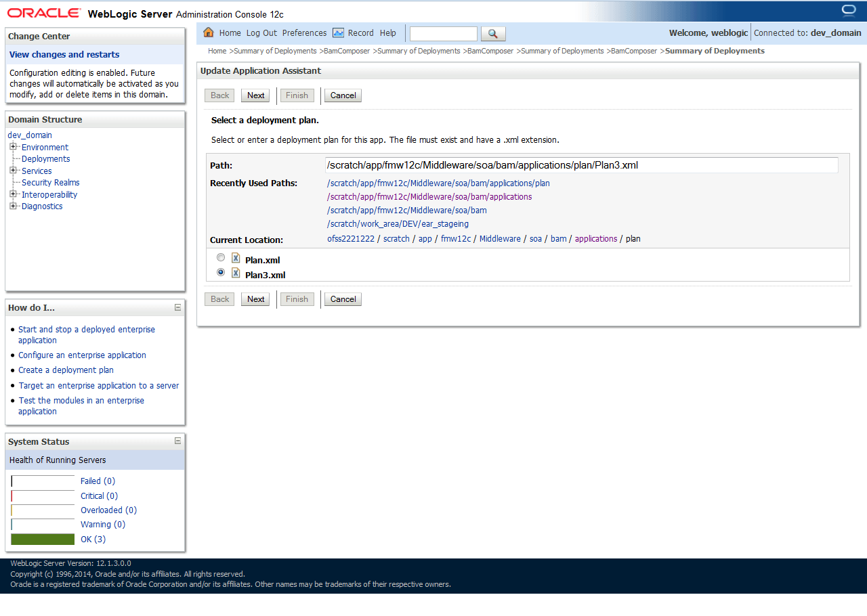
Task: Expand the Services tree node
Action: [13, 171]
